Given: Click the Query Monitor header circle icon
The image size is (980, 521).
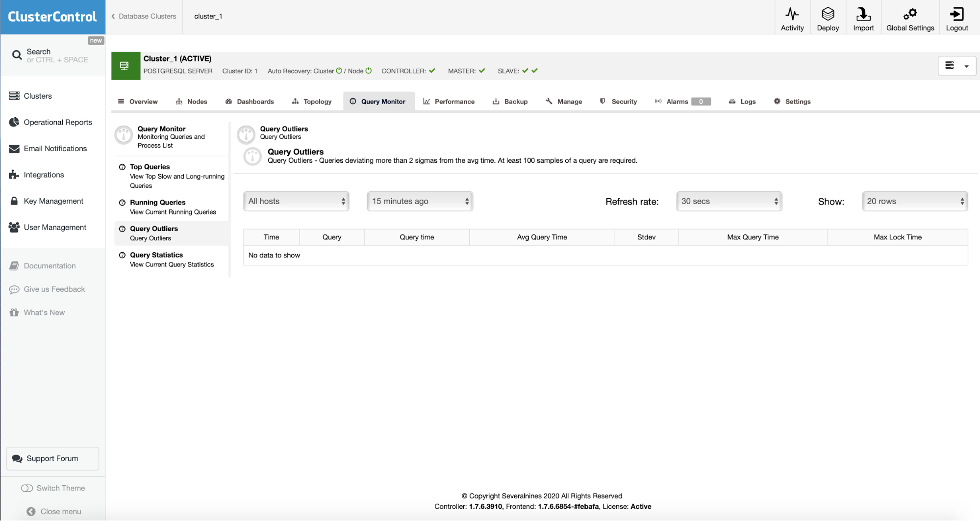Looking at the screenshot, I should 124,135.
